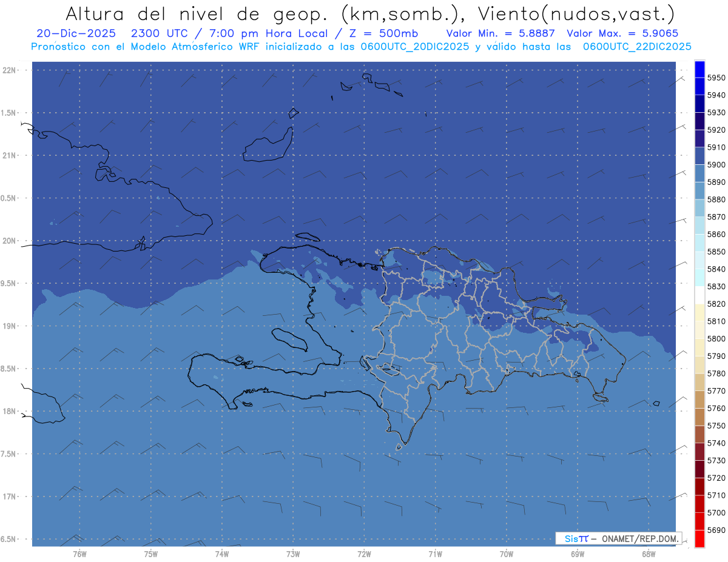This screenshot has width=728, height=562.
Task: Select the '5800' colorbar value
Action: coord(716,338)
